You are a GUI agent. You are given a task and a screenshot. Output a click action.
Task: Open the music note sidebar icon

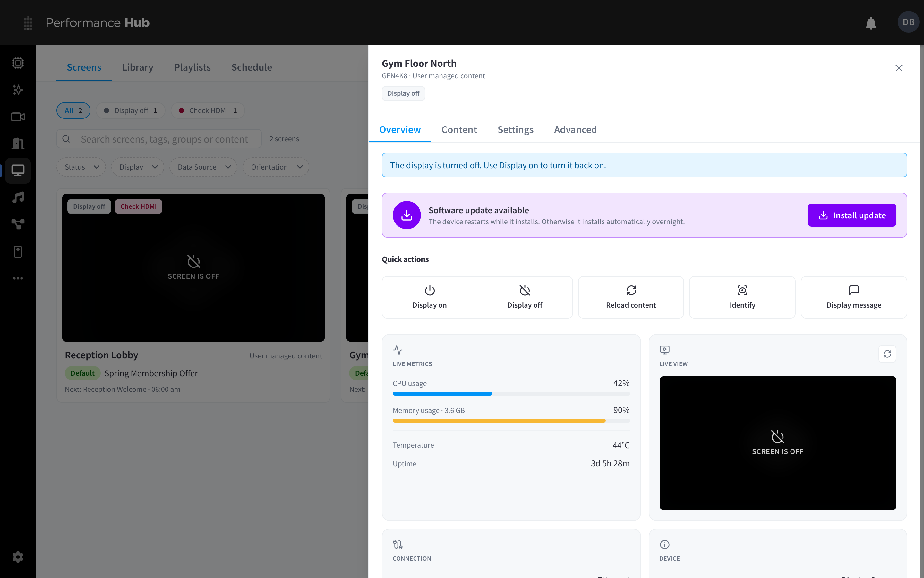18,197
